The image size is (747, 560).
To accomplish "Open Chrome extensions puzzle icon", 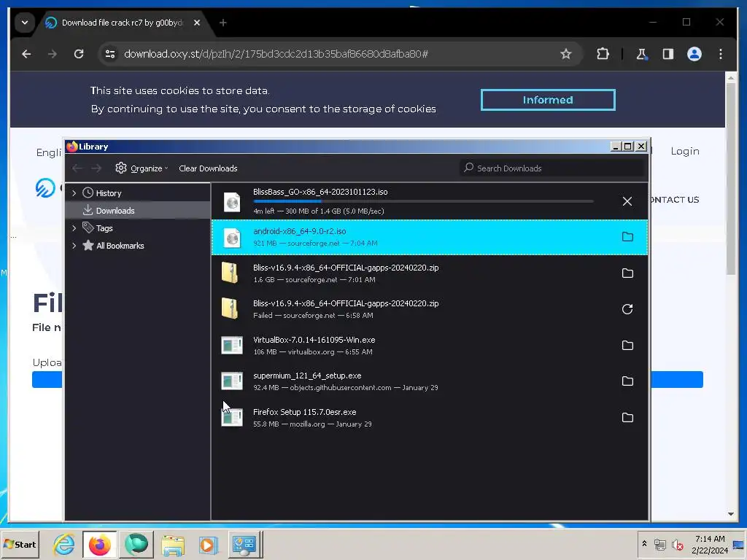I will tap(603, 54).
